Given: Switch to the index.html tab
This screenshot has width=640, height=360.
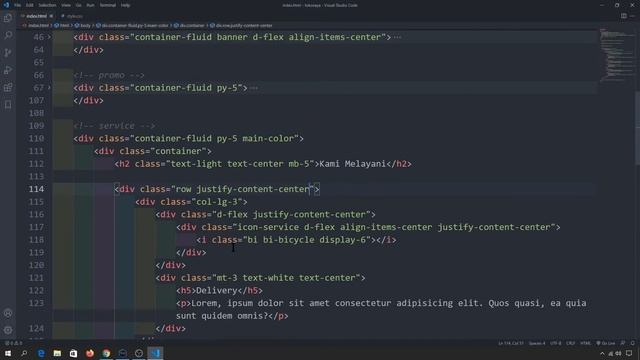Looking at the screenshot, I should point(36,16).
